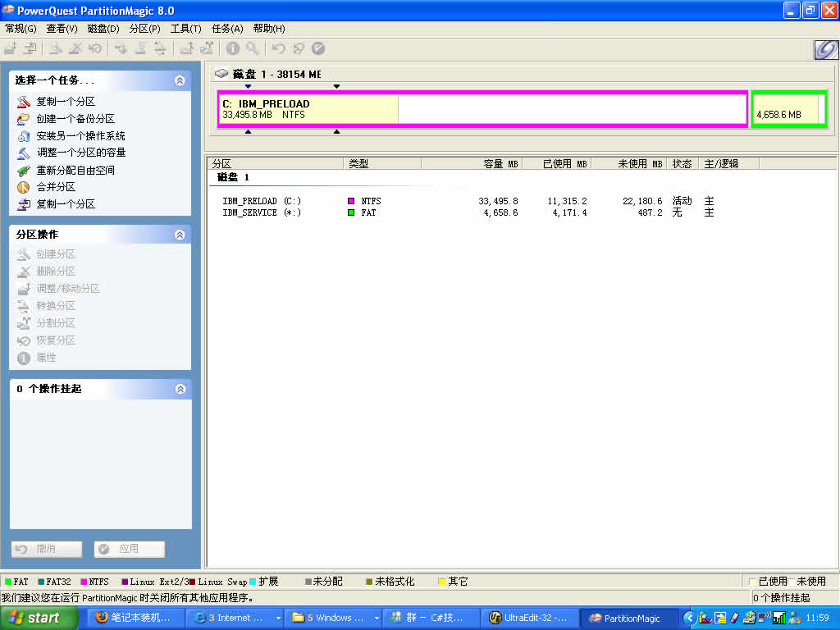Click the 未使用 MB column header
840x630 pixels.
point(629,164)
